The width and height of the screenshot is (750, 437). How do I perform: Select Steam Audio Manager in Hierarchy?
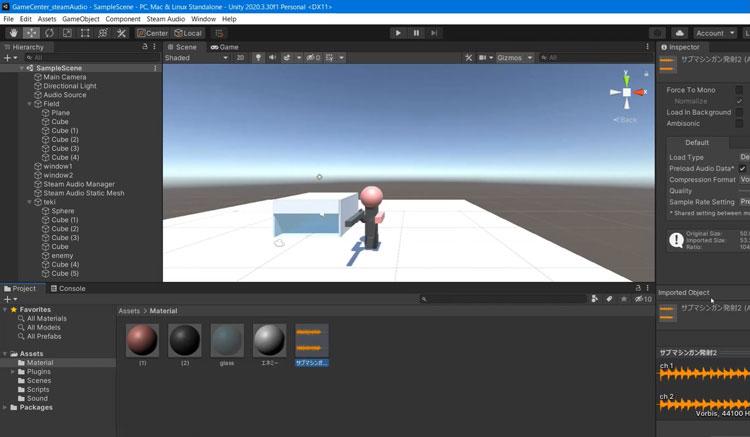tap(79, 184)
